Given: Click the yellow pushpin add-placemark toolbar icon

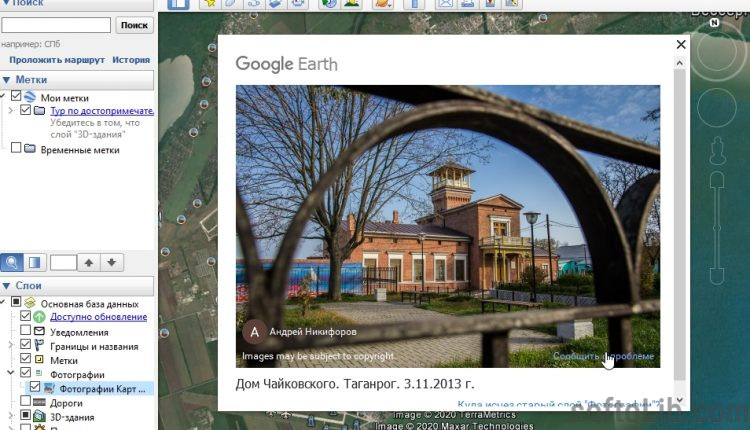Looking at the screenshot, I should (x=210, y=4).
